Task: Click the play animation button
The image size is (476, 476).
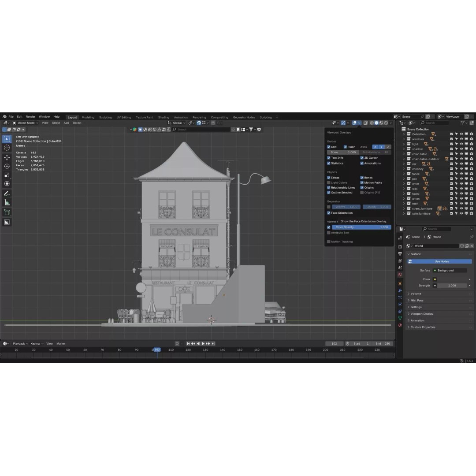Action: click(203, 344)
